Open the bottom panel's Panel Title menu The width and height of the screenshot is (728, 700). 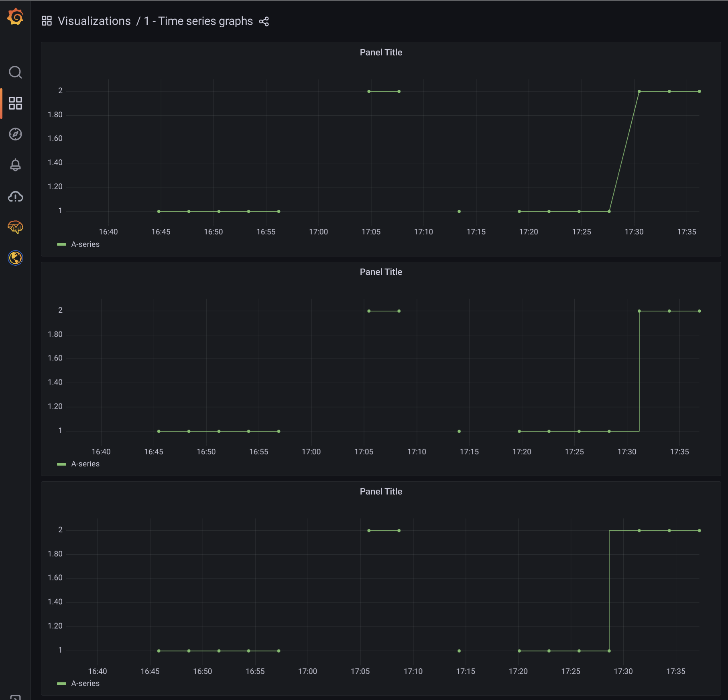click(380, 491)
